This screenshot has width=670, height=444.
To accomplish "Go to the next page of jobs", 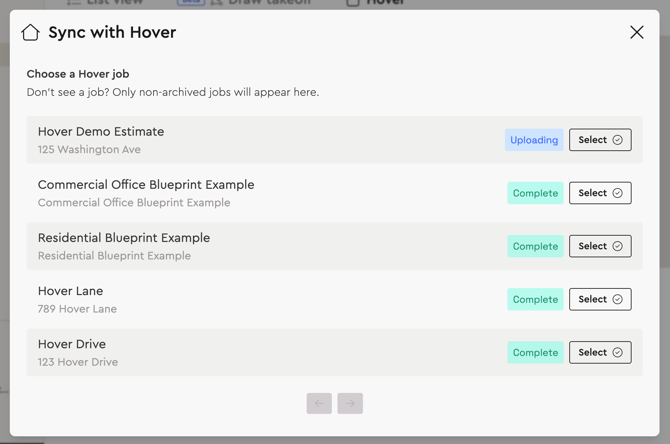I will tap(350, 403).
